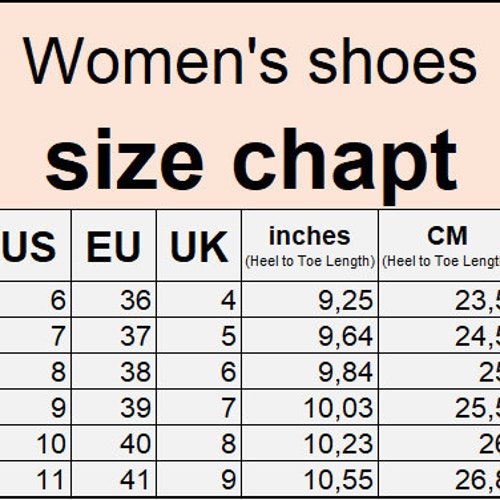Select the 9,84 inches cell

[310, 372]
